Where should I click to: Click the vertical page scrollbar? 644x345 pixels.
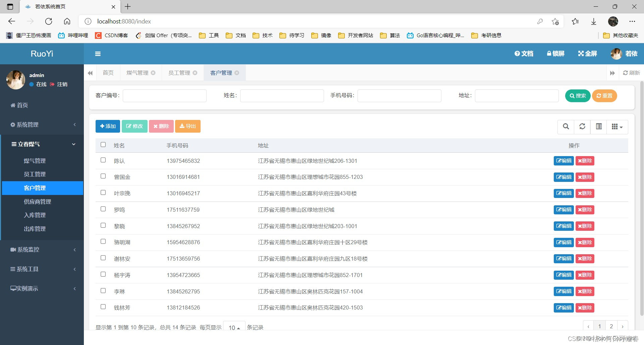coord(642,198)
